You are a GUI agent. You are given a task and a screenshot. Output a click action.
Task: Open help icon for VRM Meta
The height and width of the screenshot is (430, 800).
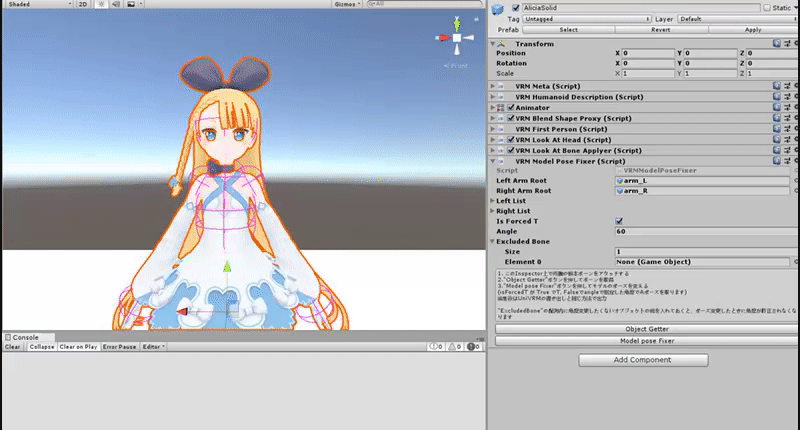(777, 86)
